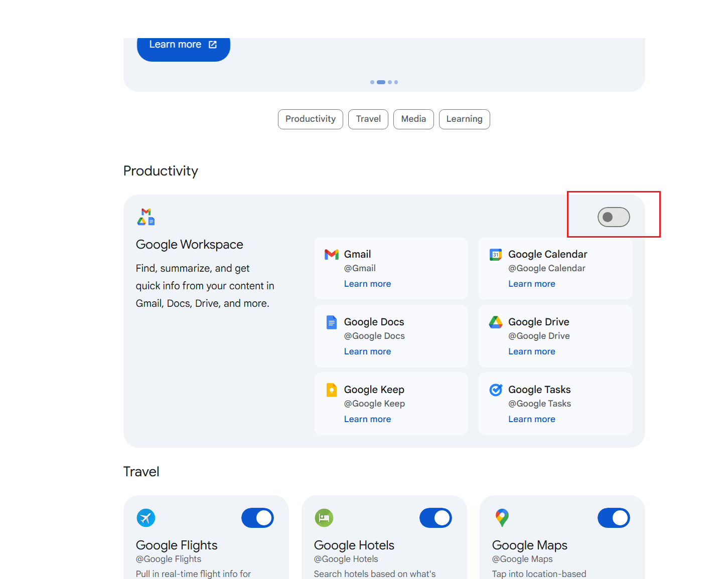This screenshot has width=728, height=579.
Task: Click the Google Docs icon
Action: click(x=331, y=322)
